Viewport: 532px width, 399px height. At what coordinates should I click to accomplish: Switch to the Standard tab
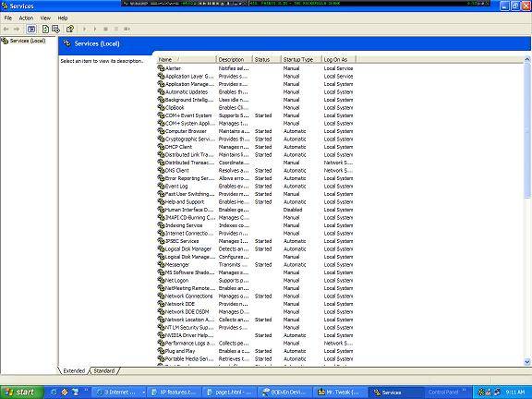[x=104, y=371]
